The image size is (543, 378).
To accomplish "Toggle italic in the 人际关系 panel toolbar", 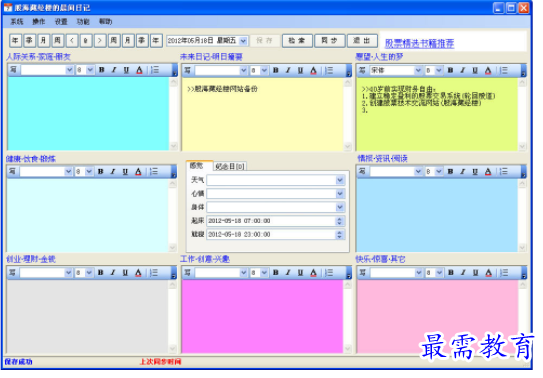I will pyautogui.click(x=114, y=70).
